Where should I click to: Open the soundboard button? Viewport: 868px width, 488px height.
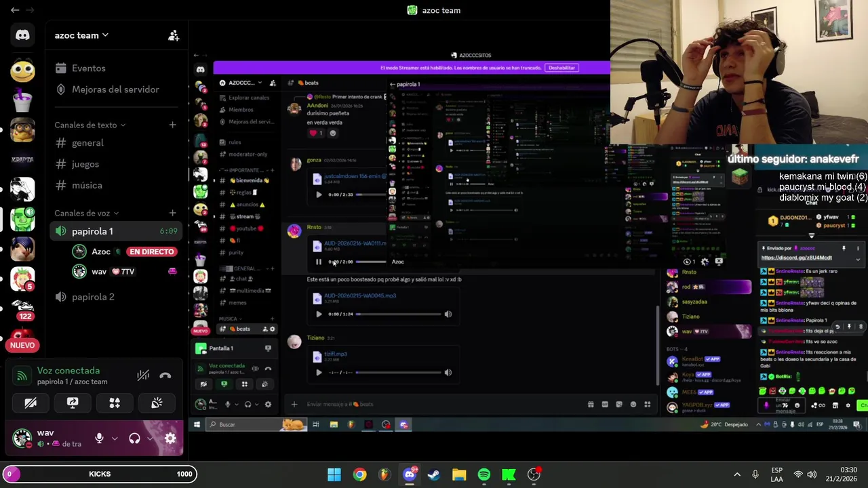[x=157, y=403]
